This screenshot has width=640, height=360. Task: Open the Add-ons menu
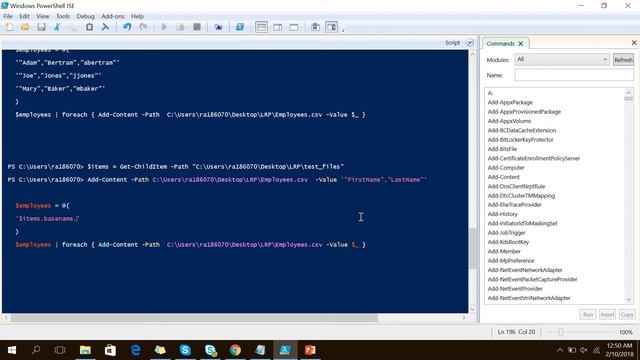pyautogui.click(x=113, y=16)
